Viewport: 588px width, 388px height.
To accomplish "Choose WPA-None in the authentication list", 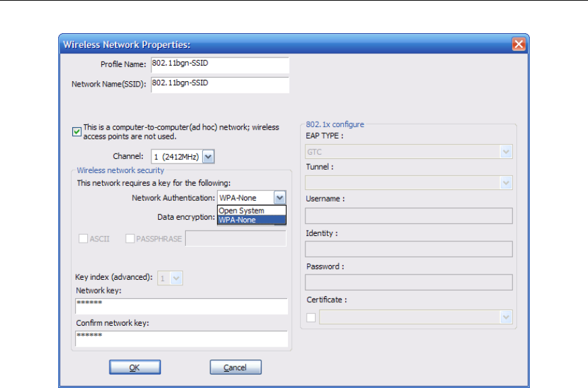I will click(251, 220).
